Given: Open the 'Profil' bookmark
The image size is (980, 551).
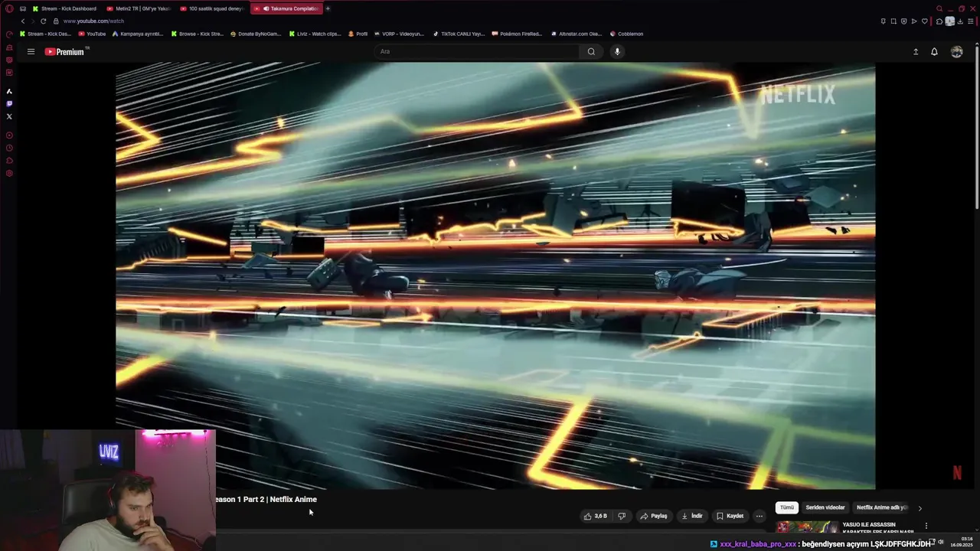Looking at the screenshot, I should tap(358, 34).
